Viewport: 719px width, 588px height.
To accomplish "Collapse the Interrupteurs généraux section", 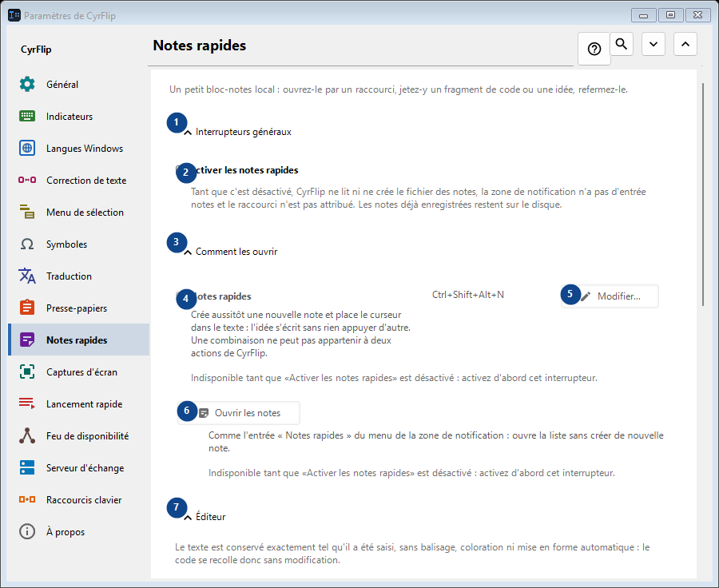I will click(238, 132).
